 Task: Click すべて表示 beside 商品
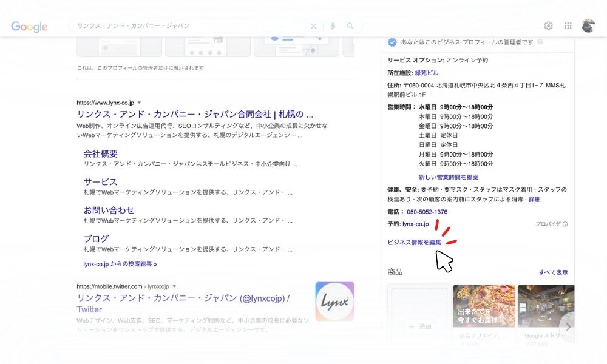pos(553,272)
